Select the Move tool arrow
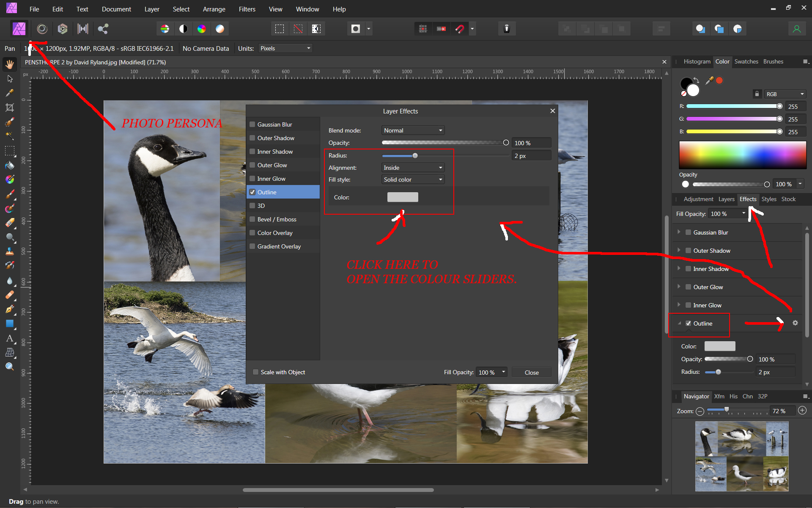The height and width of the screenshot is (508, 812). (x=9, y=79)
